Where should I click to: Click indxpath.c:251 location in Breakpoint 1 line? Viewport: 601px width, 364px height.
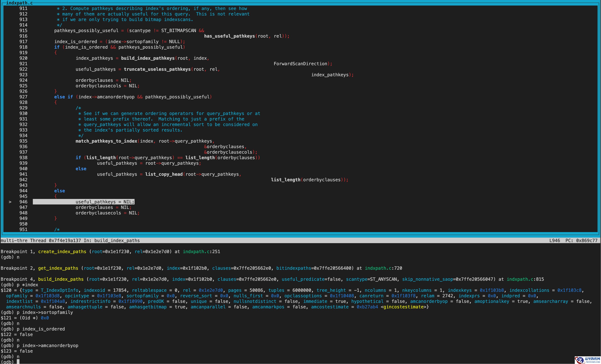tap(201, 252)
